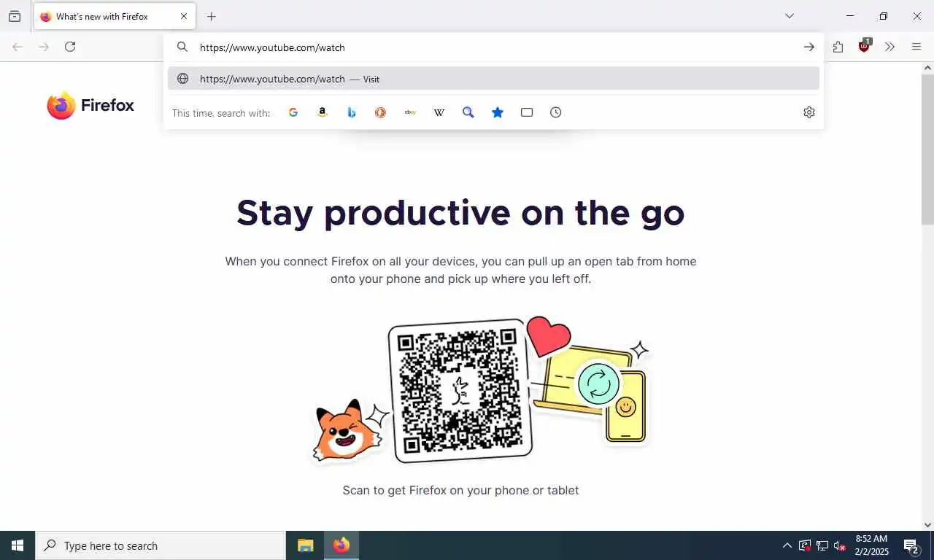Image resolution: width=934 pixels, height=560 pixels.
Task: Open a new tab with the plus button
Action: 212,16
